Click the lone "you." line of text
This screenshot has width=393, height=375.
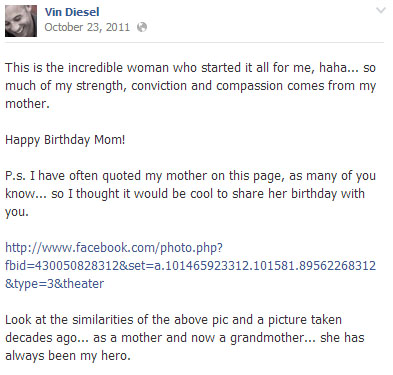[17, 212]
